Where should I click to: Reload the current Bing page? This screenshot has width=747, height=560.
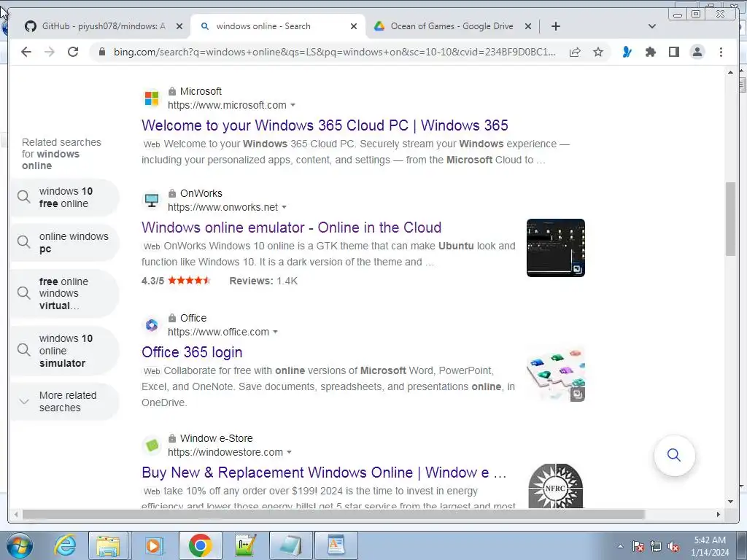[73, 52]
